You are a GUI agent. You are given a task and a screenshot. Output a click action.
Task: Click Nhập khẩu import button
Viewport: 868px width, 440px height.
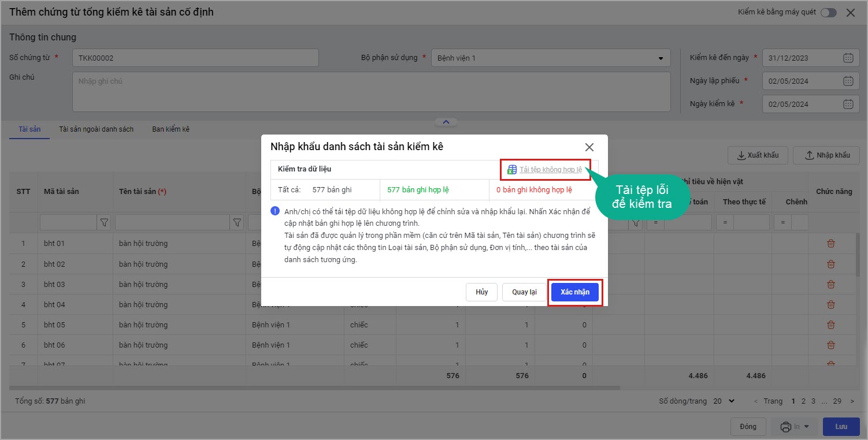[826, 155]
